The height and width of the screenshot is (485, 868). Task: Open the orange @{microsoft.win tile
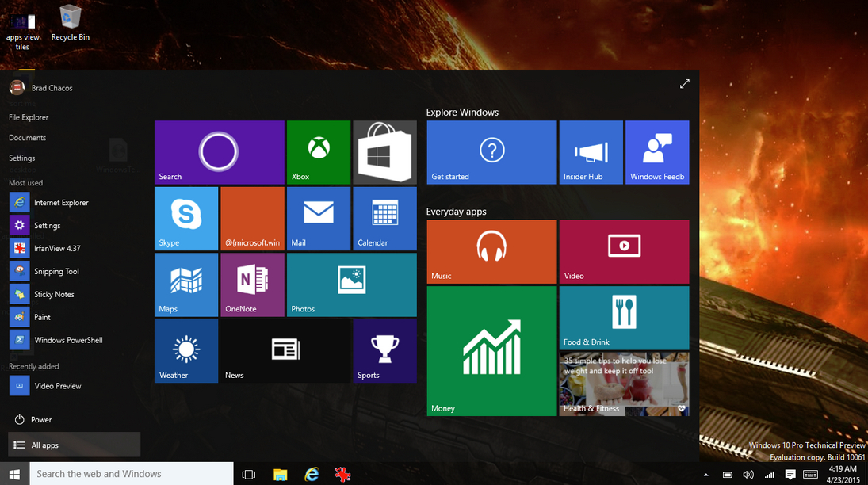coord(252,219)
